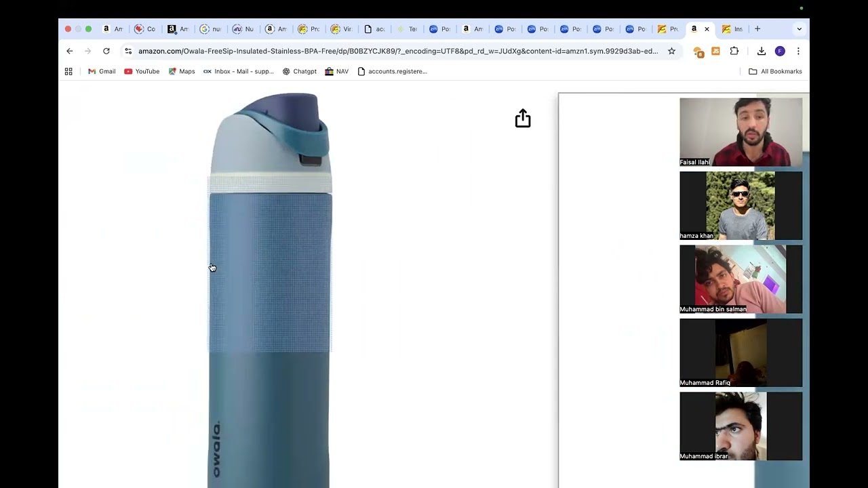Open the accounts.registere... bookmark
Image resolution: width=868 pixels, height=488 pixels.
tap(393, 71)
